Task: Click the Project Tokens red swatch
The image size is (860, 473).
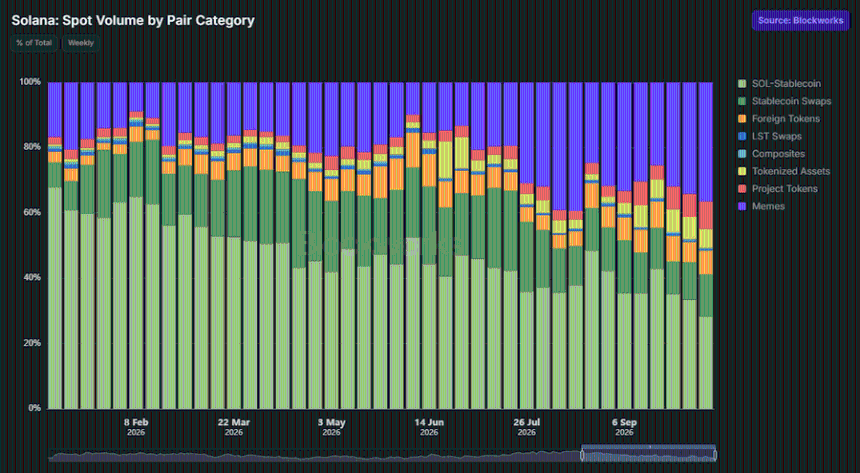Action: [742, 189]
